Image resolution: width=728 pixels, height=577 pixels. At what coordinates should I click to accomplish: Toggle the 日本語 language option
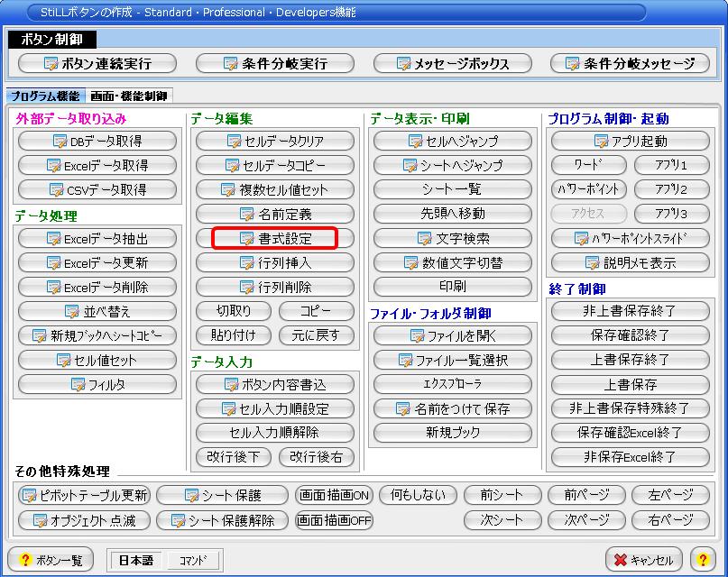click(136, 560)
